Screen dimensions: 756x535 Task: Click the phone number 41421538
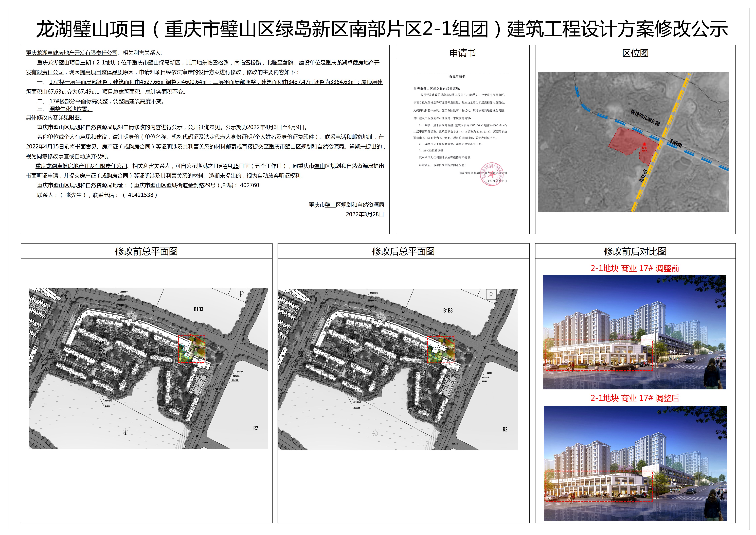141,195
